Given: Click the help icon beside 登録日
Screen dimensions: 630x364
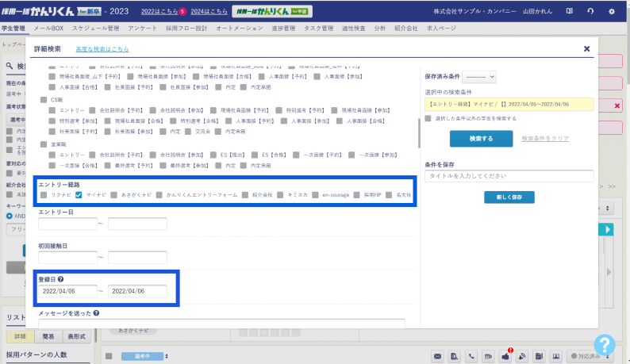Looking at the screenshot, I should coord(61,280).
